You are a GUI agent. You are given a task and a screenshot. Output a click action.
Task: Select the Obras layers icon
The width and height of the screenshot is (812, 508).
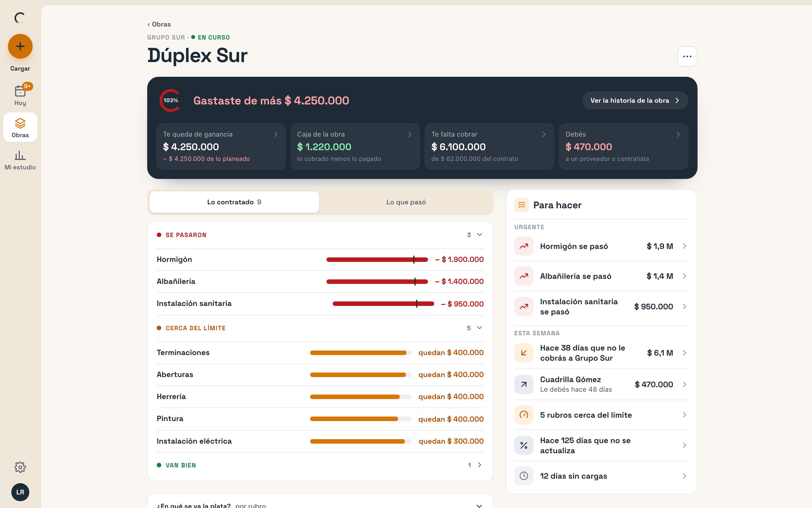tap(20, 123)
